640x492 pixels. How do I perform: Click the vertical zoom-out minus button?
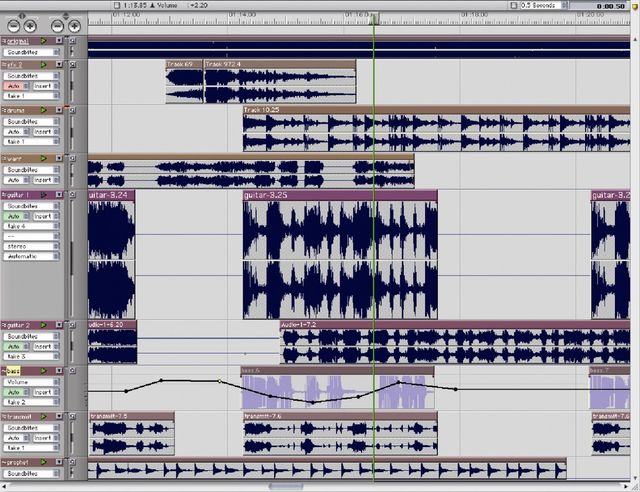point(58,26)
